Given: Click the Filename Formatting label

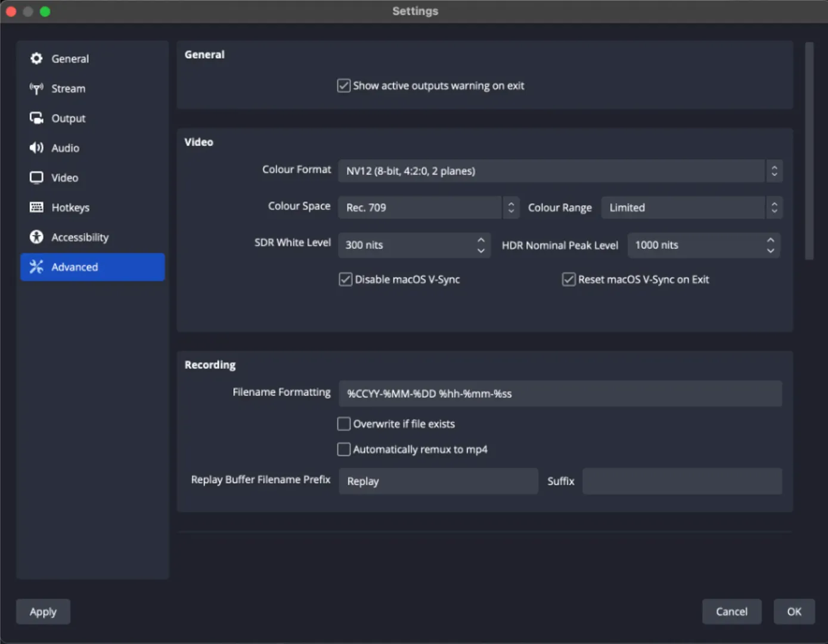Looking at the screenshot, I should [281, 392].
